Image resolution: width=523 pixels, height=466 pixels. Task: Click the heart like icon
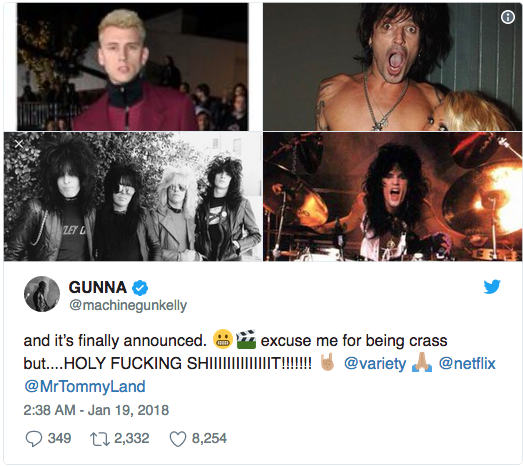(178, 439)
